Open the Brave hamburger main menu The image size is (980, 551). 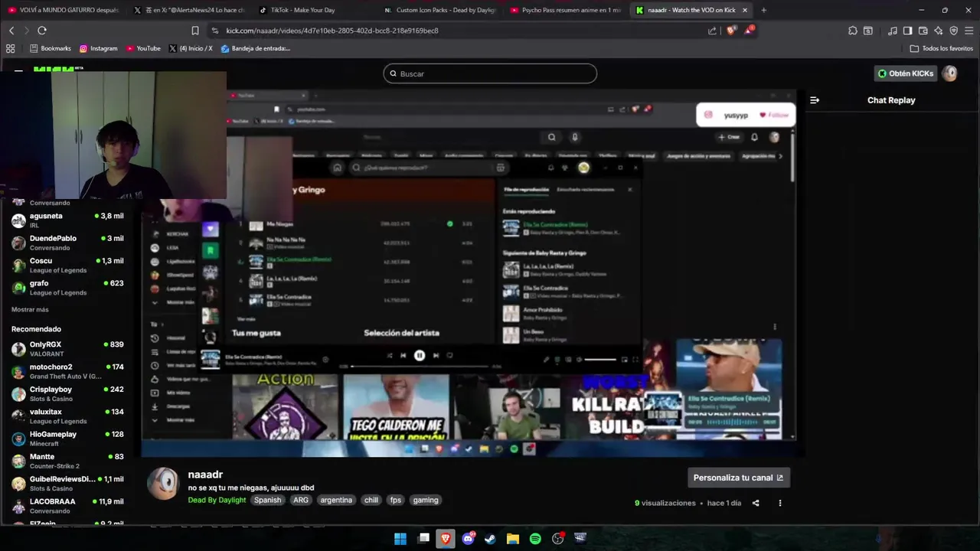[969, 31]
